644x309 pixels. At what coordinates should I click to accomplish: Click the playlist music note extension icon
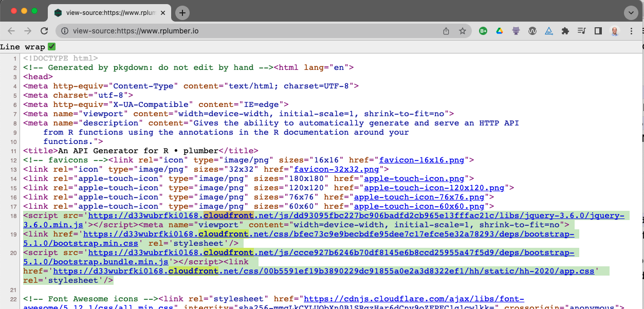(581, 31)
